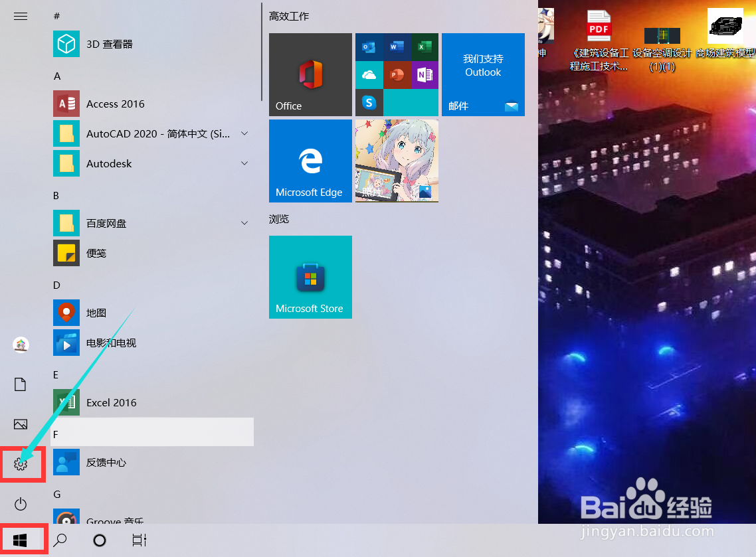Open the AutoCAD 2020 folder

(152, 133)
